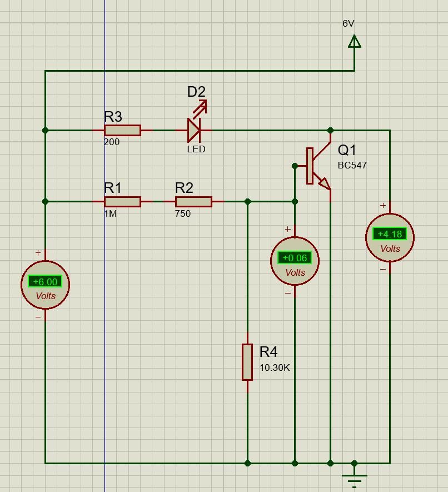This screenshot has height=492, width=448.
Task: Select the 6V power terminal arrow
Action: click(x=354, y=42)
